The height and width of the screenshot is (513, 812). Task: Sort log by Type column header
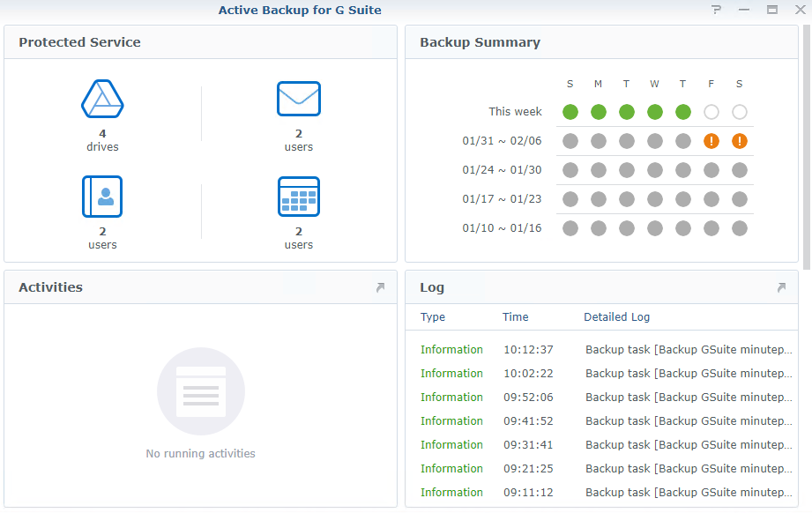(432, 316)
